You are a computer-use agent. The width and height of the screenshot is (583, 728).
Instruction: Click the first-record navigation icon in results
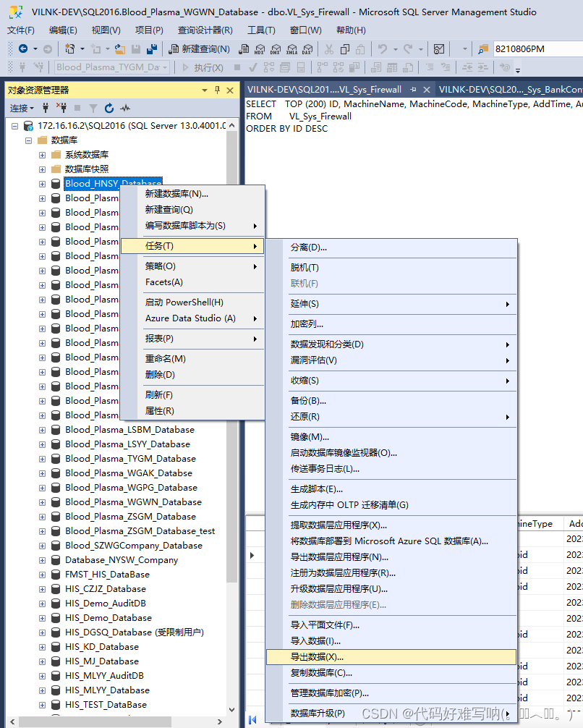(x=252, y=719)
